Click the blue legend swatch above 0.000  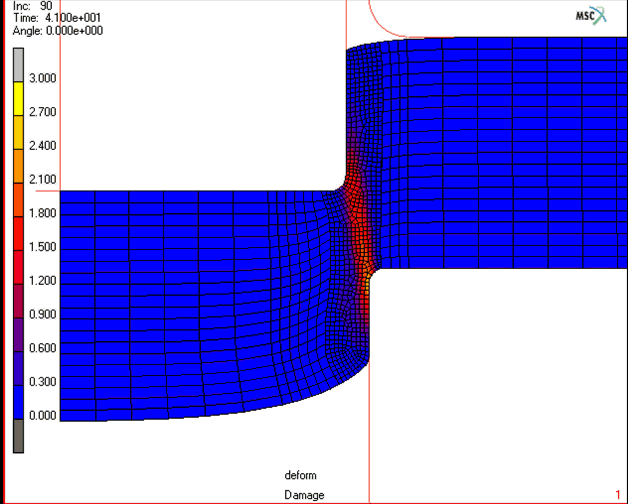tap(18, 402)
